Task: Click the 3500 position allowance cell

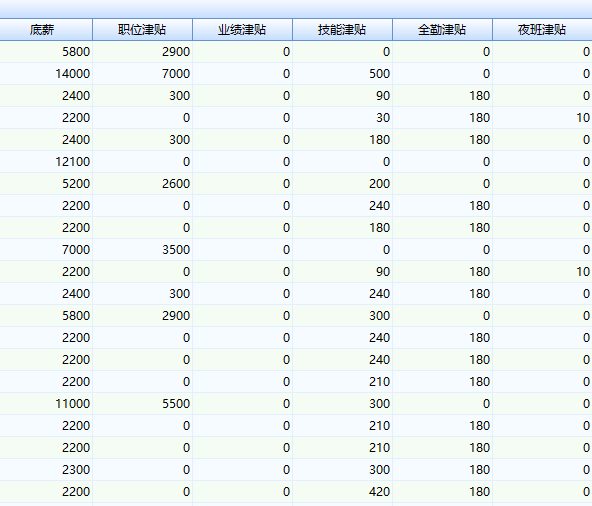Action: pyautogui.click(x=142, y=250)
